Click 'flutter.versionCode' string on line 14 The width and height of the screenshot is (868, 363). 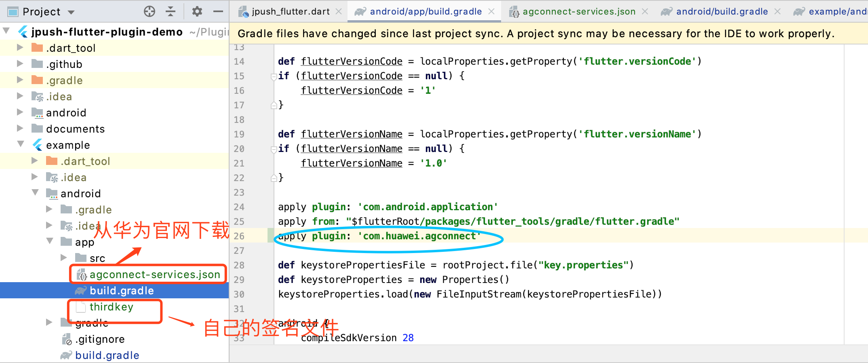click(637, 61)
